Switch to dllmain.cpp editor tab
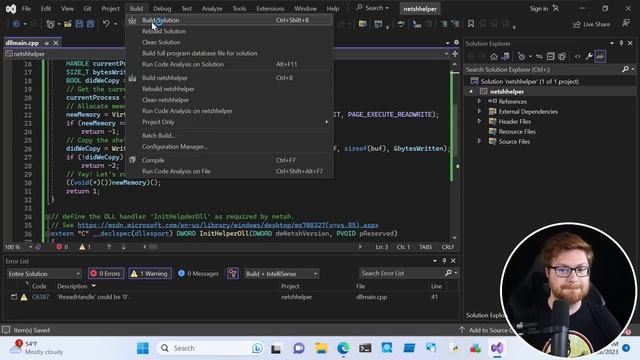Screen dimensions: 640x360 point(22,43)
